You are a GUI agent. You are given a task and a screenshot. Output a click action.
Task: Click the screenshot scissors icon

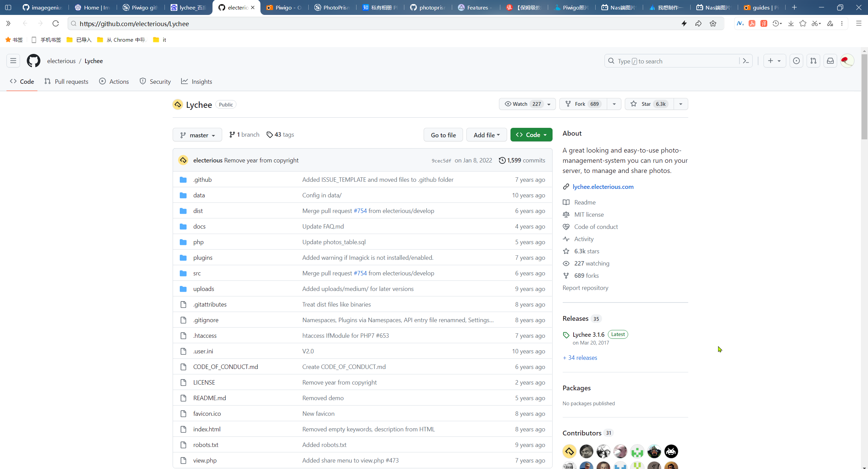[815, 23]
